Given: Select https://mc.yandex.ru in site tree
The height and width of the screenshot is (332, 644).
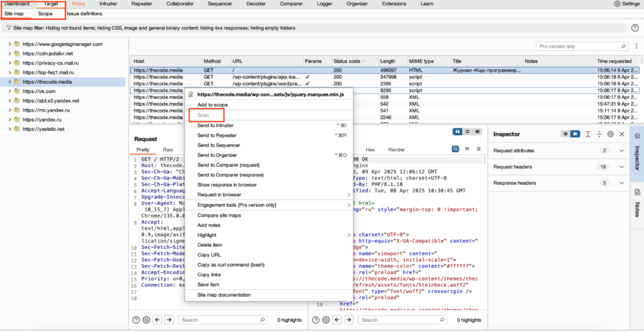Looking at the screenshot, I should [46, 110].
